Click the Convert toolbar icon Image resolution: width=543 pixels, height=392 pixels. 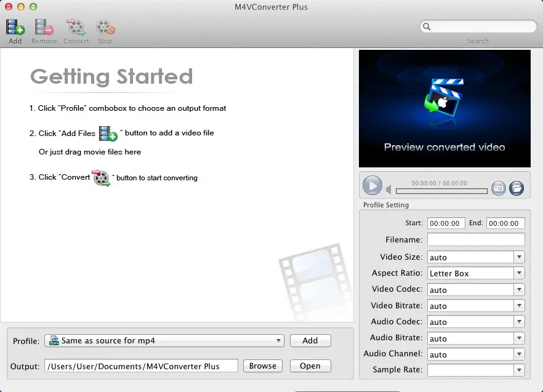(76, 28)
